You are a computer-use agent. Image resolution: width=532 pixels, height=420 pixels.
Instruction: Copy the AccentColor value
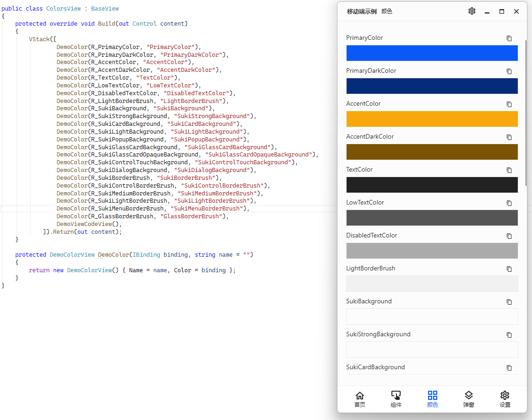click(509, 104)
